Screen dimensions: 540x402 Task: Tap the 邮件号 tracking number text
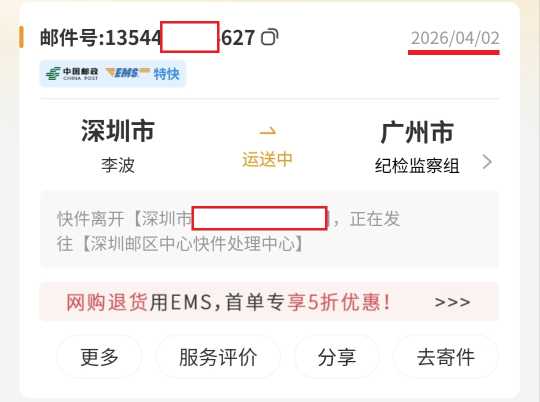(147, 37)
